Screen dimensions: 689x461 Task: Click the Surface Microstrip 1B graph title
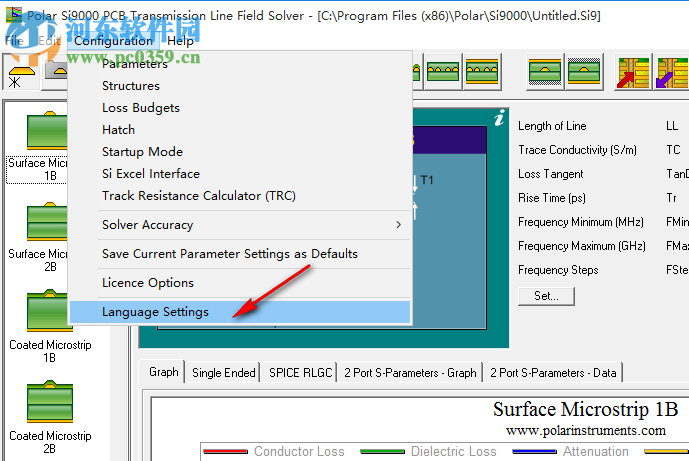pyautogui.click(x=585, y=409)
